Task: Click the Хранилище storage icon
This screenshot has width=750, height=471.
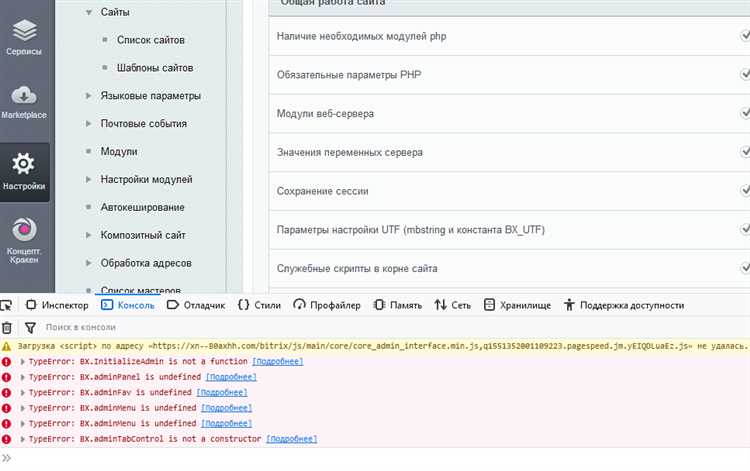Action: (x=489, y=305)
